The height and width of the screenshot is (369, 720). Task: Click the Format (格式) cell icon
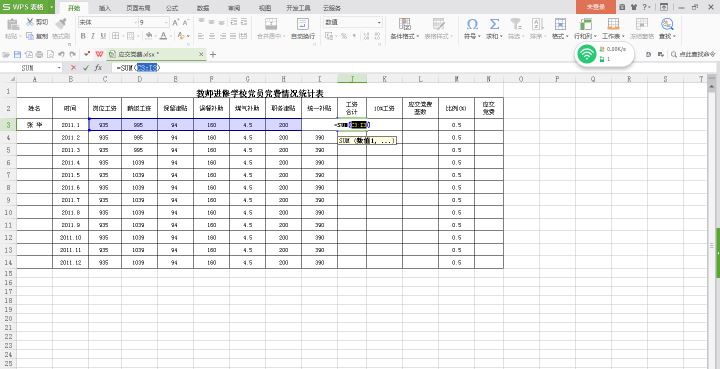(560, 24)
